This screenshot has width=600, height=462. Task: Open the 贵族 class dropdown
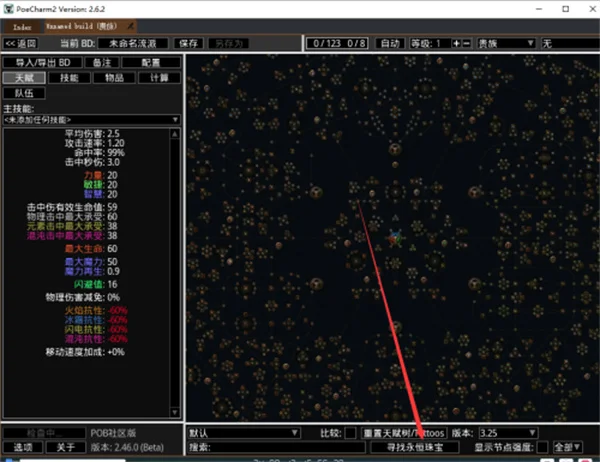pos(506,44)
